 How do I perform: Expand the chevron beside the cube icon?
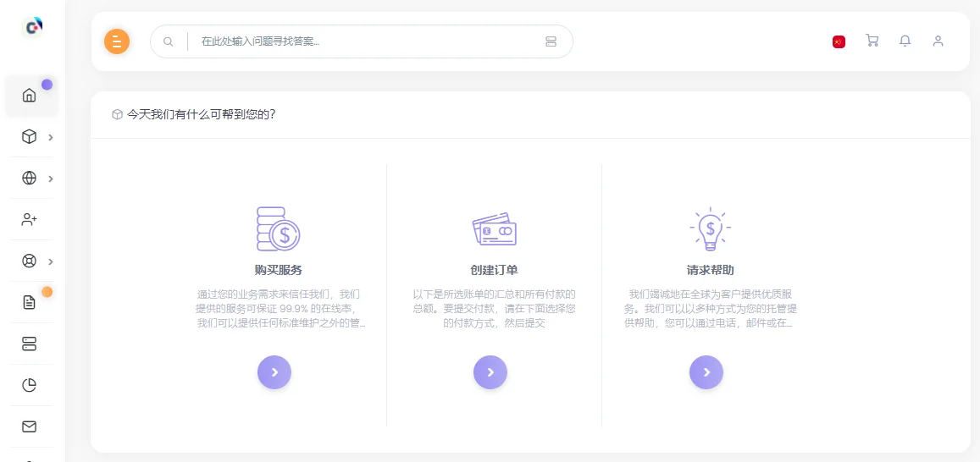click(51, 137)
